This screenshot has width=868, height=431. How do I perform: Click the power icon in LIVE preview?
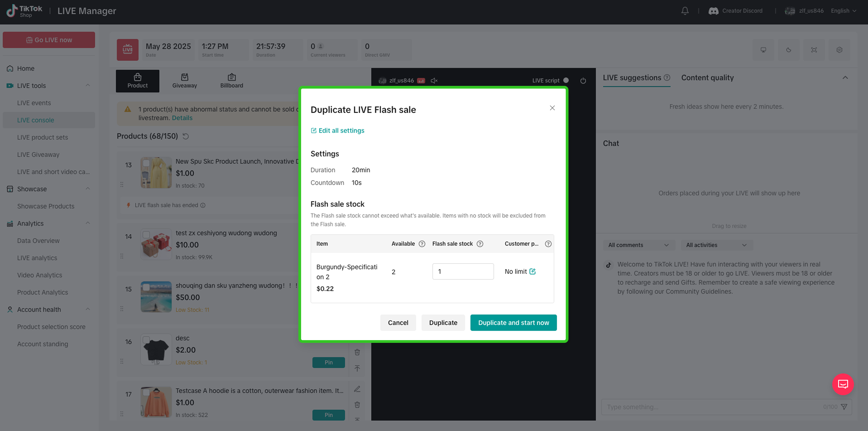coord(583,81)
